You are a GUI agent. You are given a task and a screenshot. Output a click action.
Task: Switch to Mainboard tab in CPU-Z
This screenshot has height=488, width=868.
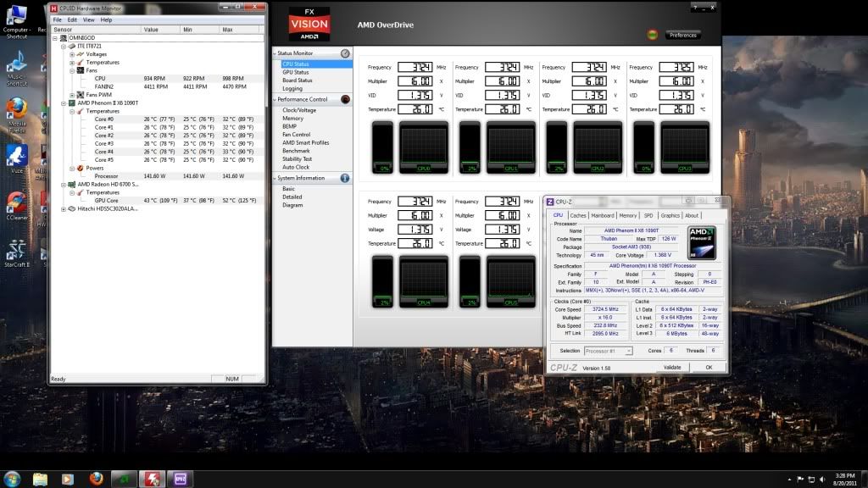point(603,216)
